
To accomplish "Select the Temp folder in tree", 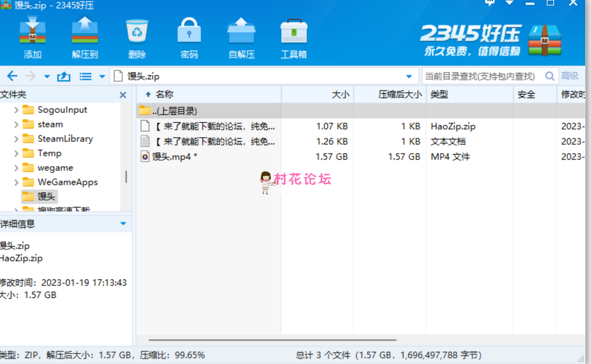I will tap(49, 153).
